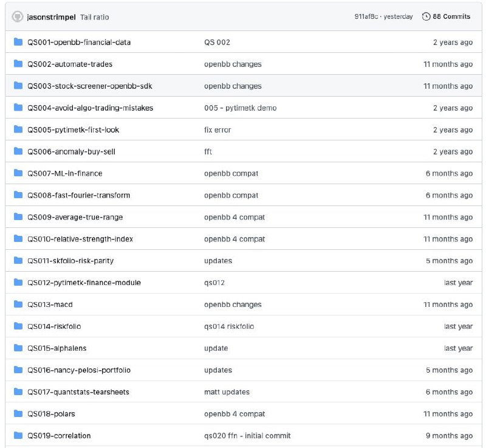Select the folder icon for QS019-correlation

point(18,435)
